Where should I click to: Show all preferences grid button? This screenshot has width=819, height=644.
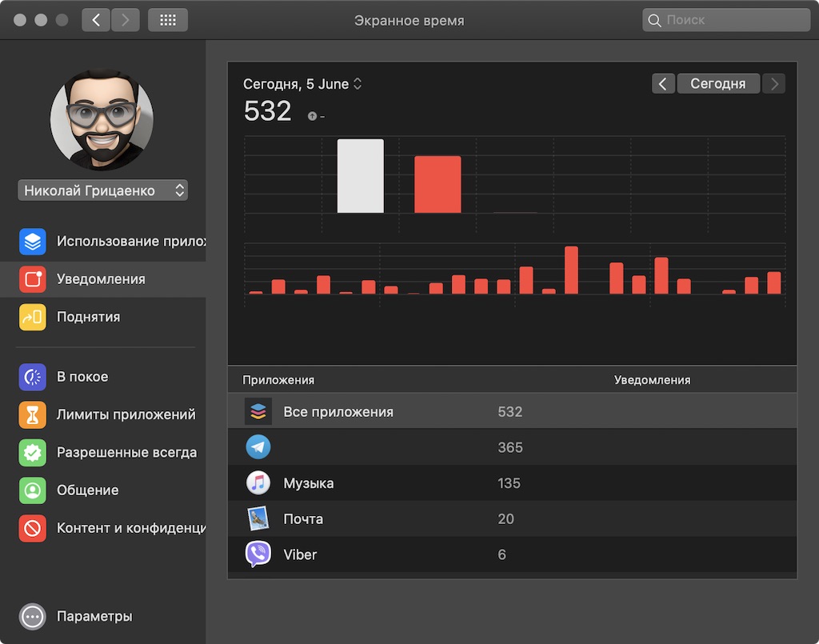click(x=168, y=20)
